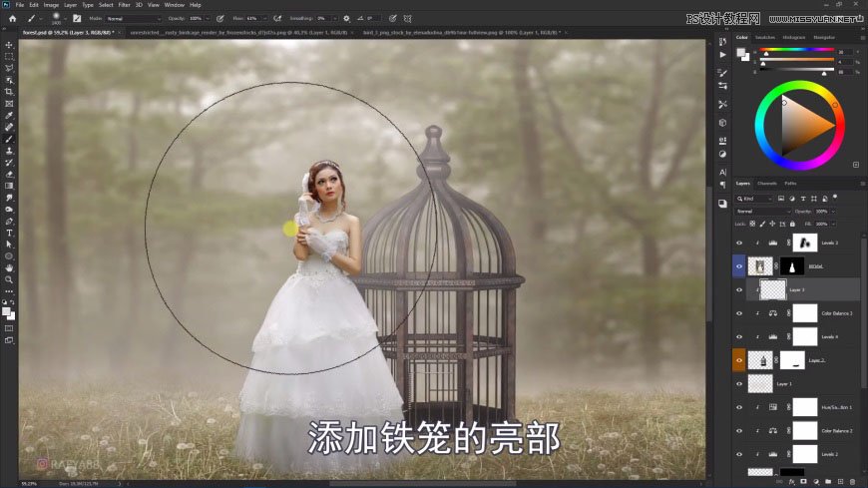The image size is (868, 488).
Task: Toggle pressure for opacity icon
Action: point(220,18)
